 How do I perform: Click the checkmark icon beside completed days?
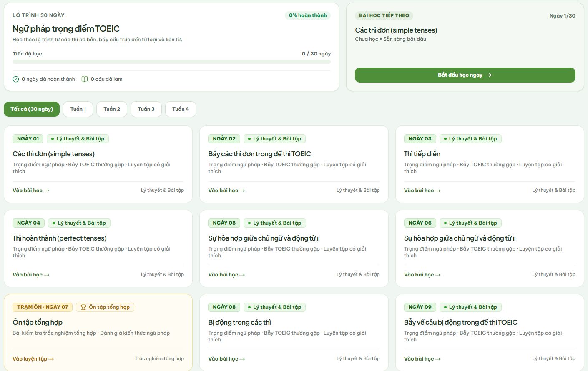coord(16,79)
